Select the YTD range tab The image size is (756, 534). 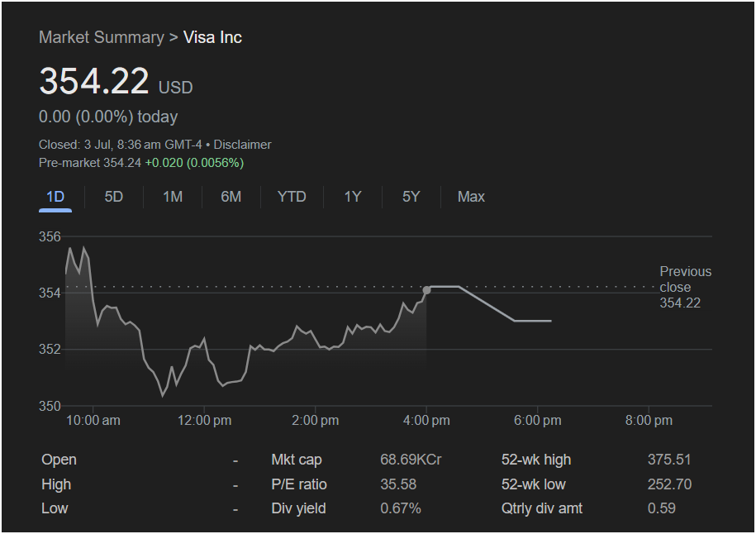pos(292,197)
